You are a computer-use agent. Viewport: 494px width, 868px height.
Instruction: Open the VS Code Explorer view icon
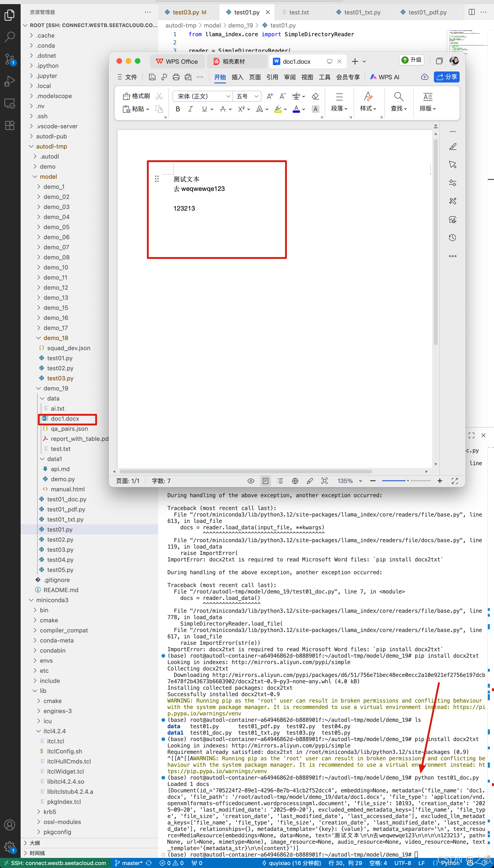[x=10, y=15]
